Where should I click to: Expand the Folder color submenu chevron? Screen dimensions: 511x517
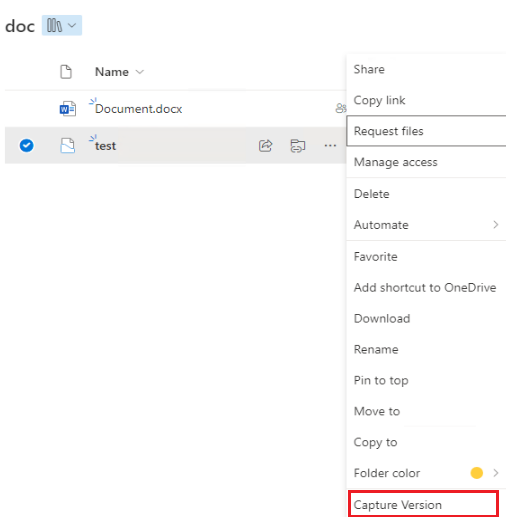click(x=496, y=473)
